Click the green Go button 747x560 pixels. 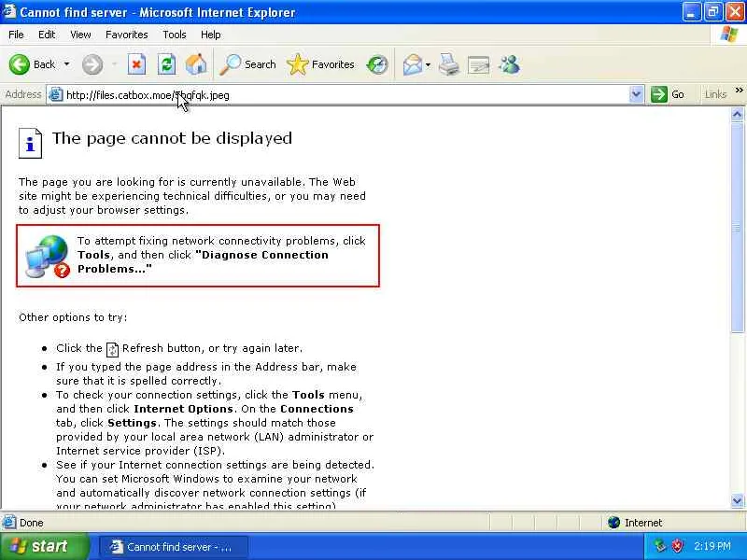click(x=668, y=94)
